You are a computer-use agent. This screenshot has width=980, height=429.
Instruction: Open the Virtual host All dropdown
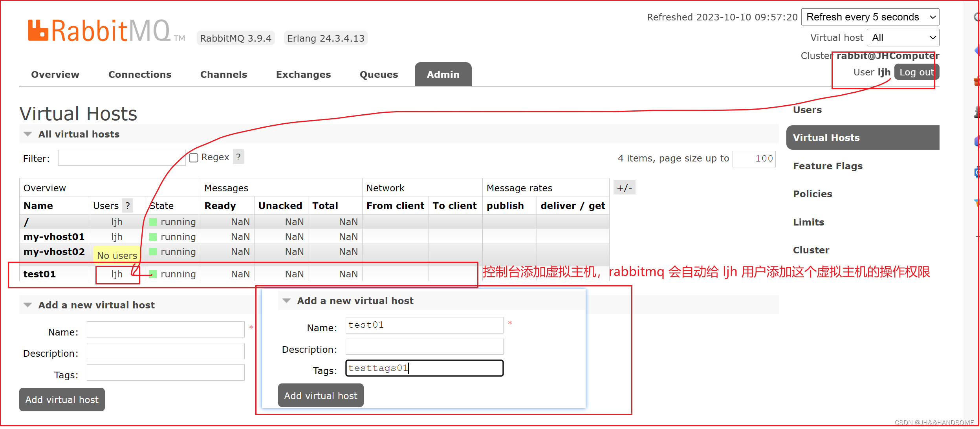pyautogui.click(x=903, y=38)
